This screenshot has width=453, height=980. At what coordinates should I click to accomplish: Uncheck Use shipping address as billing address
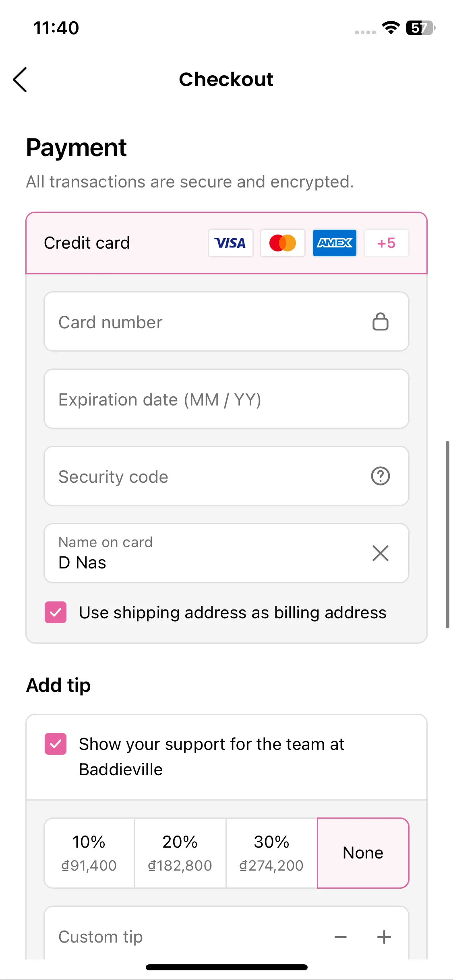point(56,612)
